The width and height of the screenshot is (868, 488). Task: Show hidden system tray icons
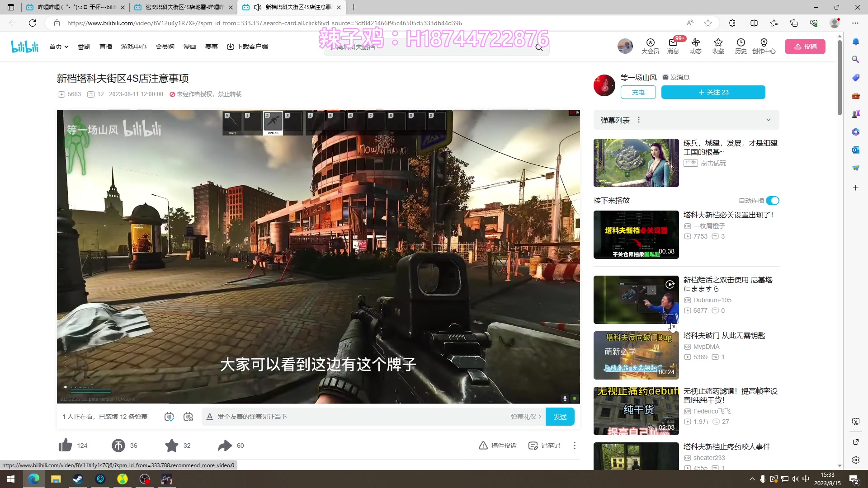click(x=752, y=479)
